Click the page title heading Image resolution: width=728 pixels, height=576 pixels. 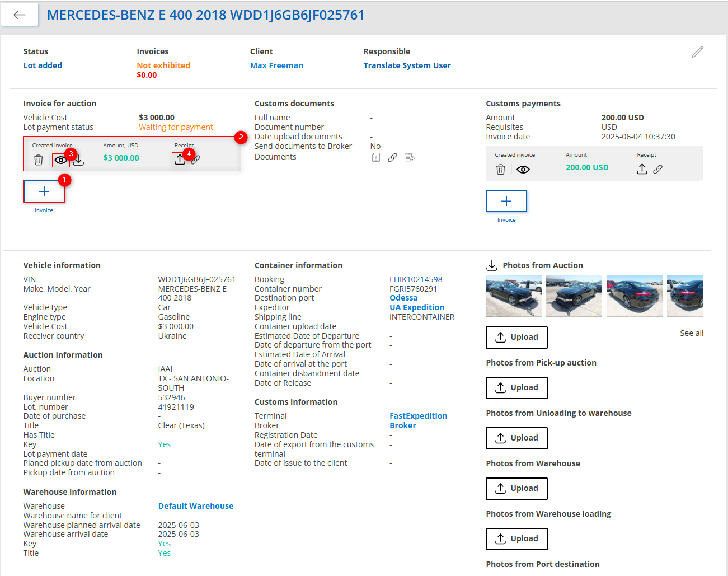205,15
